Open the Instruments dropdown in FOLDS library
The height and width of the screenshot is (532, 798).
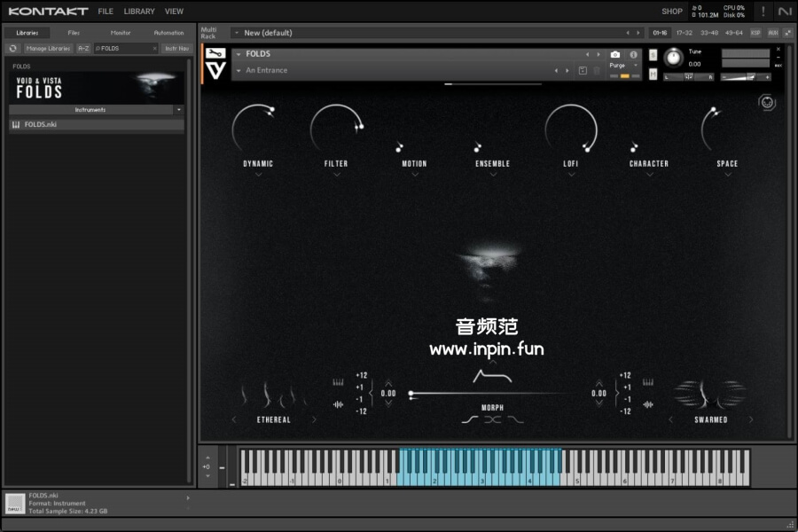[178, 110]
